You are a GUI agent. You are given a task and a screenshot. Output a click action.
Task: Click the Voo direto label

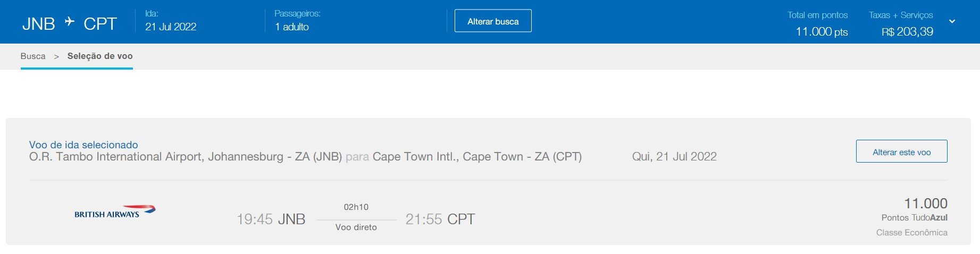[x=356, y=227]
